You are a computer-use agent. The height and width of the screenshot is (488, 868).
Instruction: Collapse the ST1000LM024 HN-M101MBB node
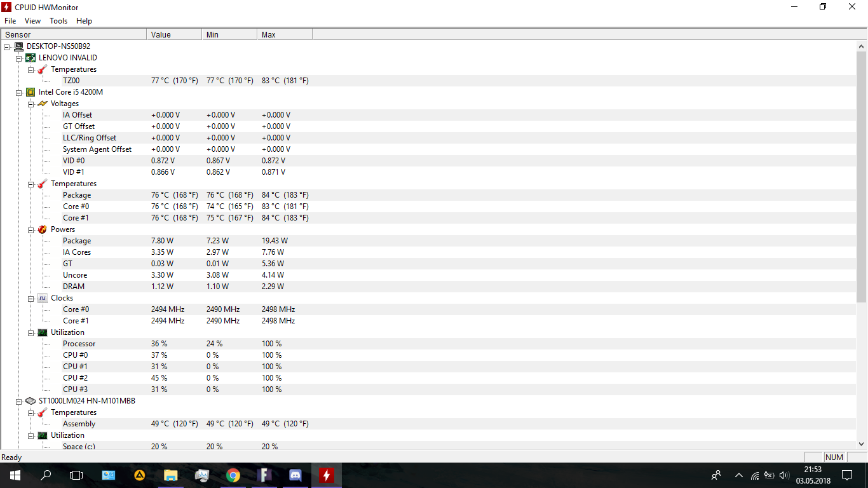[x=18, y=401]
